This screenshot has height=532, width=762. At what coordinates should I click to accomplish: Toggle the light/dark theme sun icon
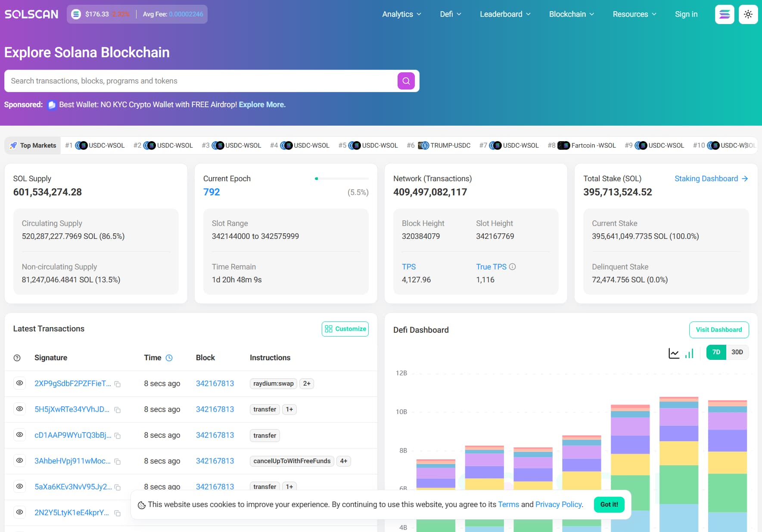(748, 14)
